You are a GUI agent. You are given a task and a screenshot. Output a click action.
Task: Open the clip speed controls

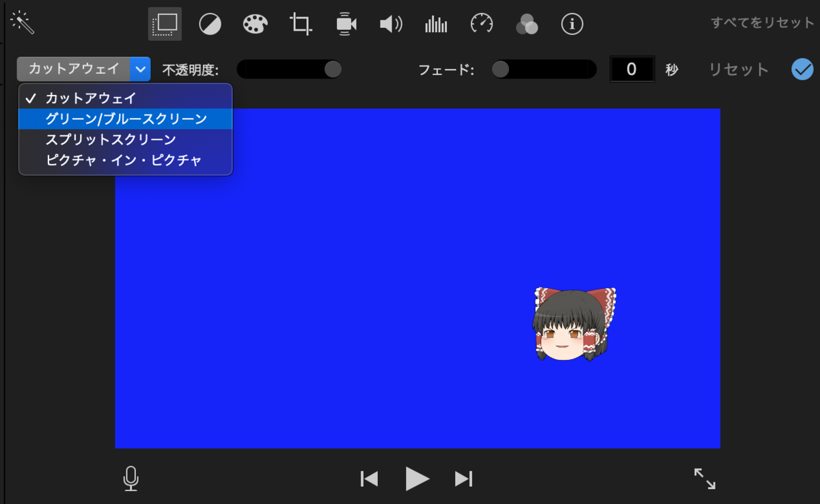[481, 24]
